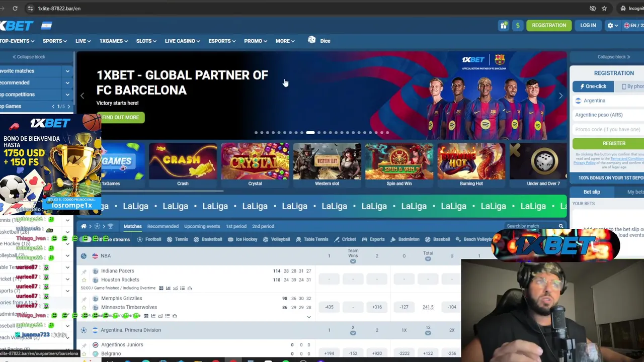
Task: Pin the Memphis Grizzlies match
Action: pyautogui.click(x=84, y=300)
